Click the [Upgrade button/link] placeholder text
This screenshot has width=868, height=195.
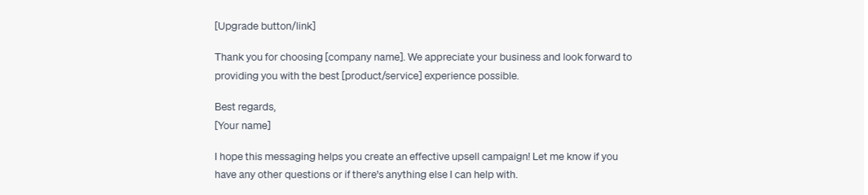tap(265, 26)
